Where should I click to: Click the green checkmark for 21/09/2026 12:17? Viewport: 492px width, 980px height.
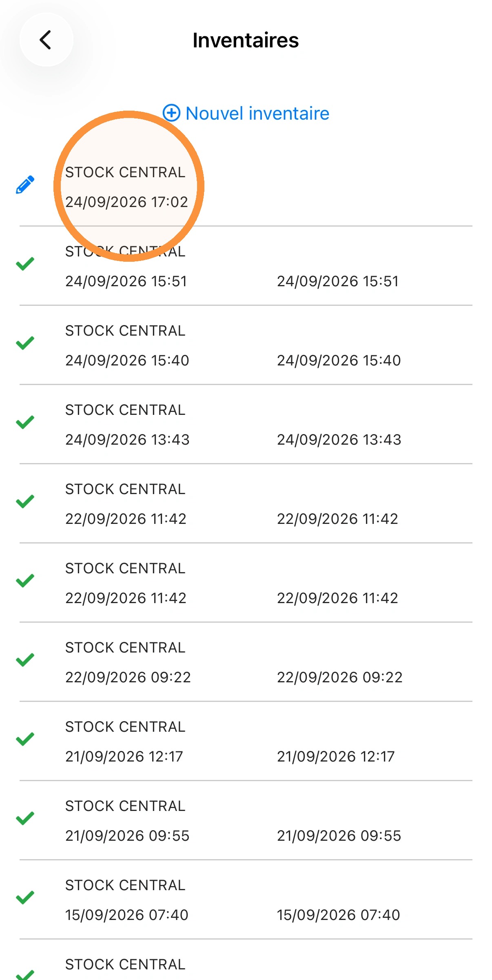point(25,739)
